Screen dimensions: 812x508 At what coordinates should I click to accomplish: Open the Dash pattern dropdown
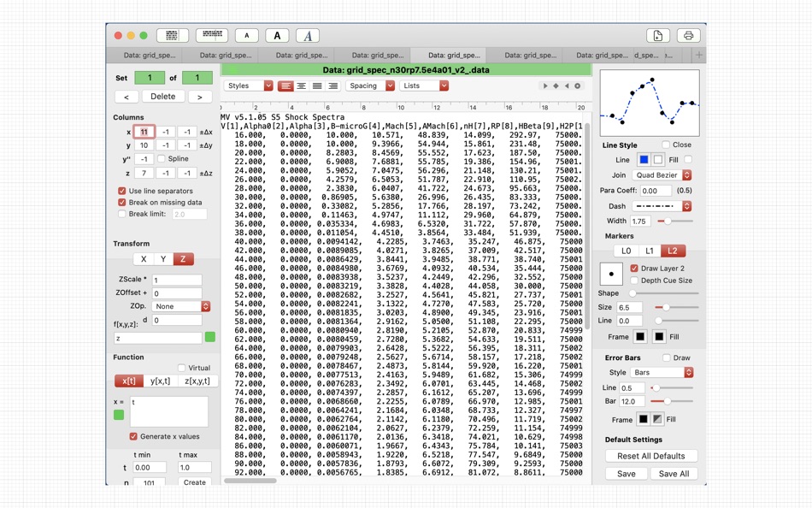click(x=662, y=206)
